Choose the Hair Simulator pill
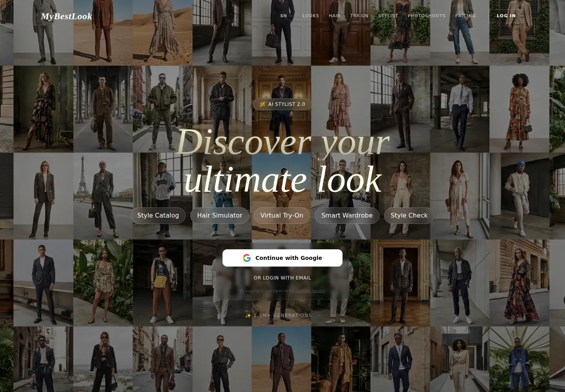This screenshot has height=392, width=565. pos(220,216)
